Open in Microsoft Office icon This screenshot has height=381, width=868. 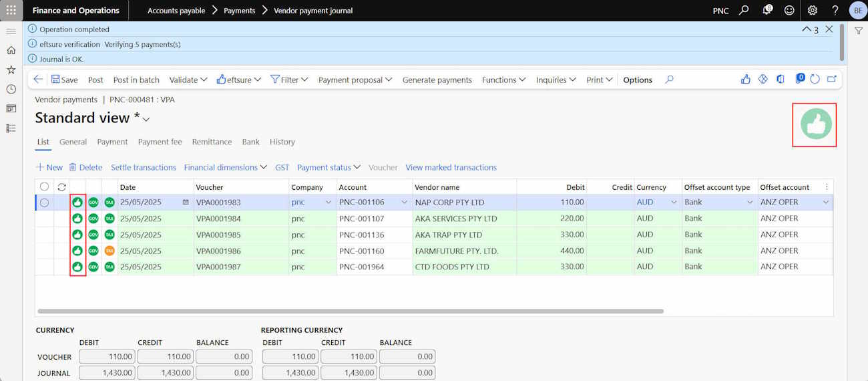(781, 80)
